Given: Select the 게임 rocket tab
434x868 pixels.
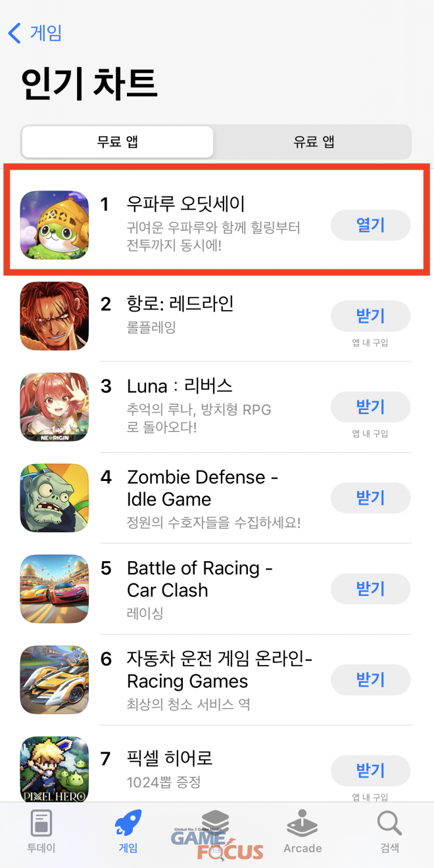Looking at the screenshot, I should click(x=128, y=823).
